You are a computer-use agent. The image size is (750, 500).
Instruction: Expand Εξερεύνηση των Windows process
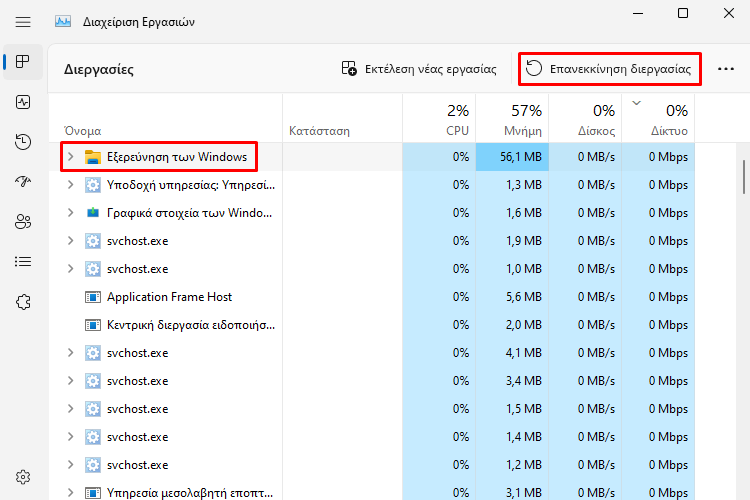point(70,156)
